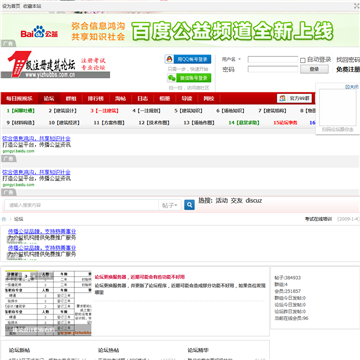The height and width of the screenshot is (360, 360).
Task: Click the table slideshow thumbnail image
Action: coord(48,303)
